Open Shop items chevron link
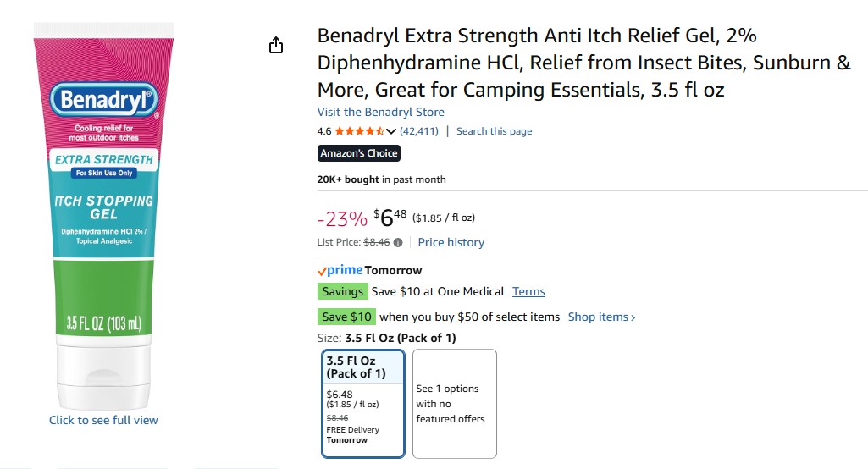Screen dimensions: 868x469 601,317
